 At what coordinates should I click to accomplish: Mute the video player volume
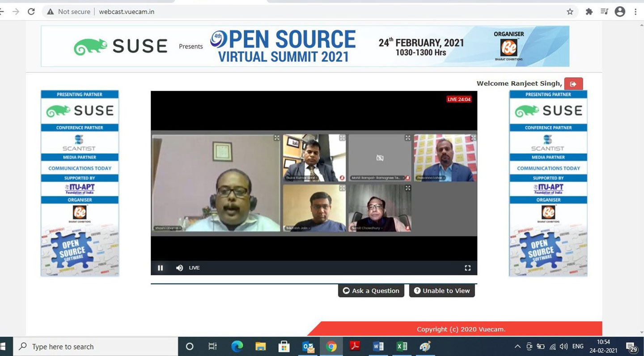[179, 268]
